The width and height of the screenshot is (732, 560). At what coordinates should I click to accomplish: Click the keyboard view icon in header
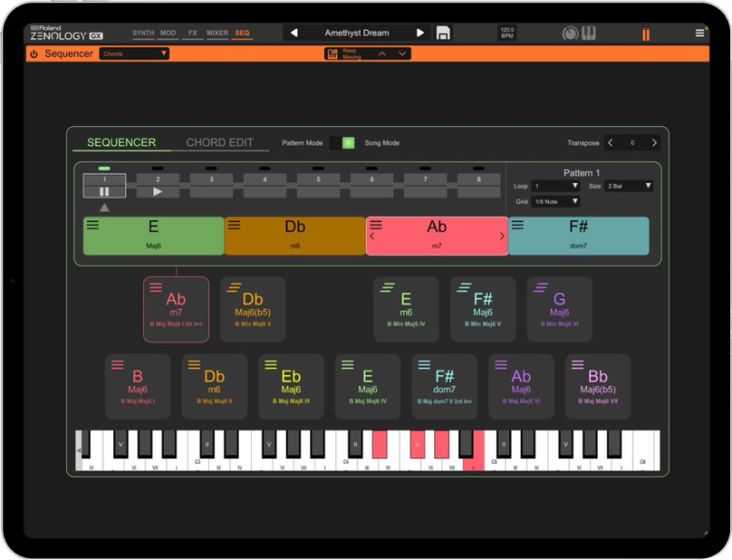pos(588,34)
